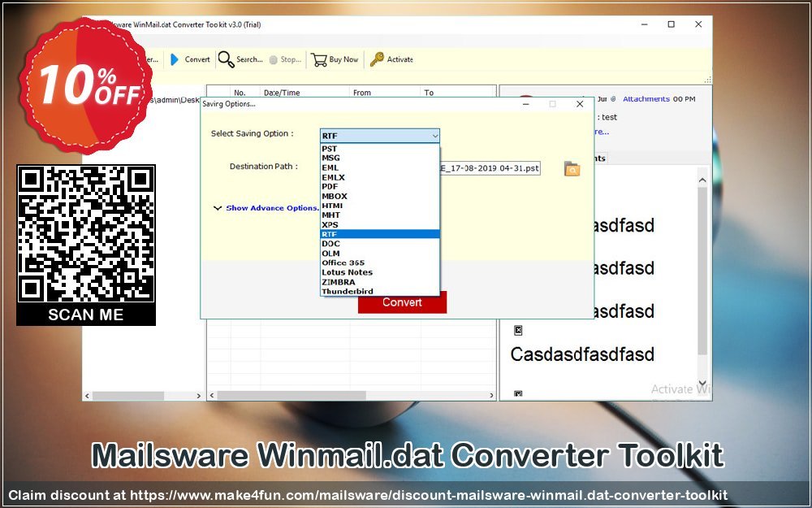The height and width of the screenshot is (508, 812).
Task: Click preview pane vertical scrollbar thumb
Action: [702, 271]
